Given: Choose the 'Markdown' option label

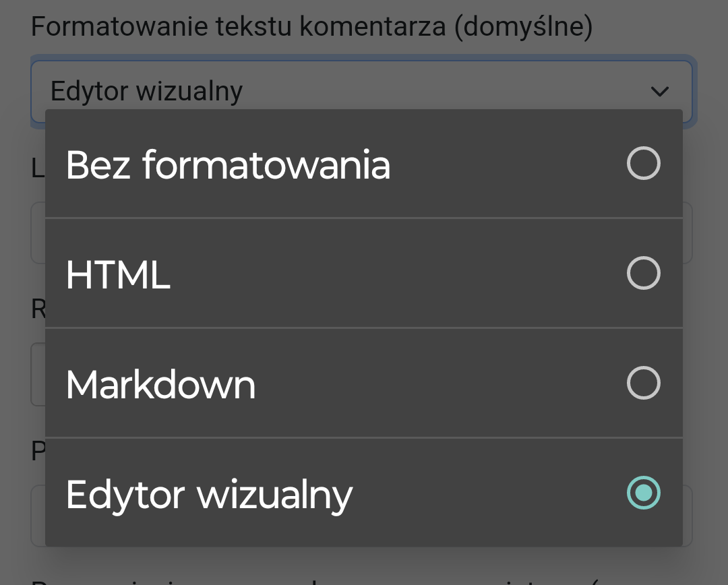Looking at the screenshot, I should pos(160,384).
